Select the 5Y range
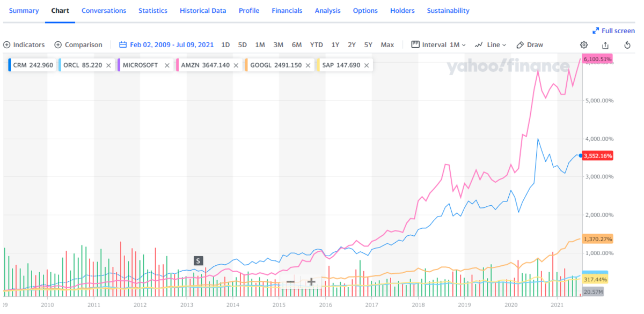Screen dimensions: 644x314 [368, 45]
